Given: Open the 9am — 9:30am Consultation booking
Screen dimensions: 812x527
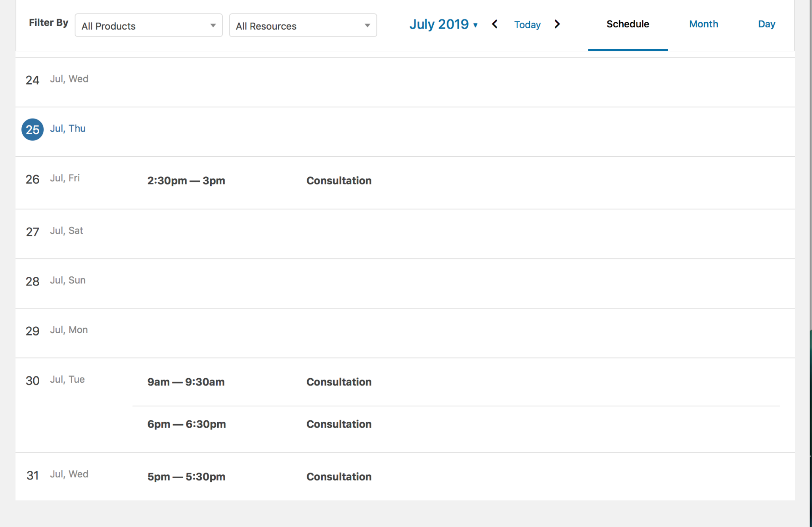Looking at the screenshot, I should (x=339, y=382).
